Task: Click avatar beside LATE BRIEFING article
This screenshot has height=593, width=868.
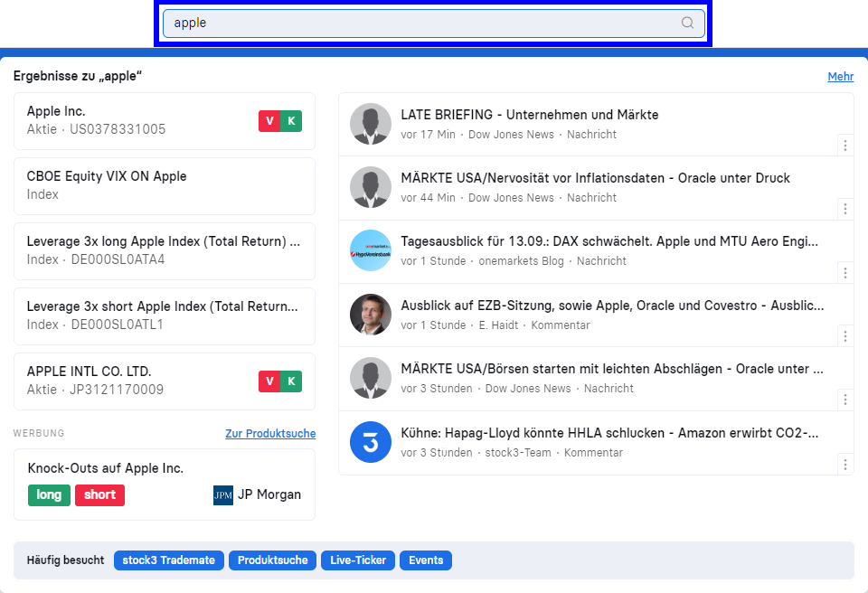Action: point(371,124)
